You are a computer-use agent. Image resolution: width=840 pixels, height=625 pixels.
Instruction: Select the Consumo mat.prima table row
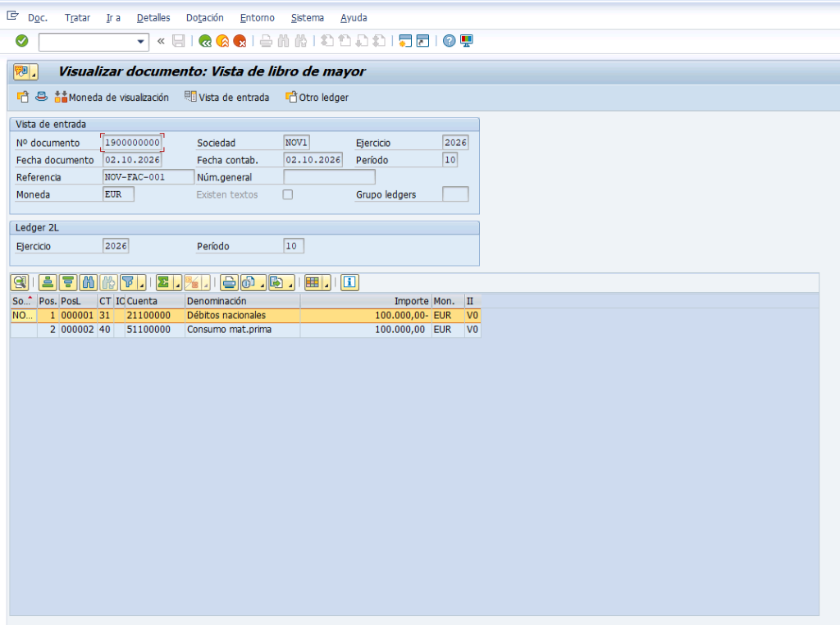[x=245, y=330]
